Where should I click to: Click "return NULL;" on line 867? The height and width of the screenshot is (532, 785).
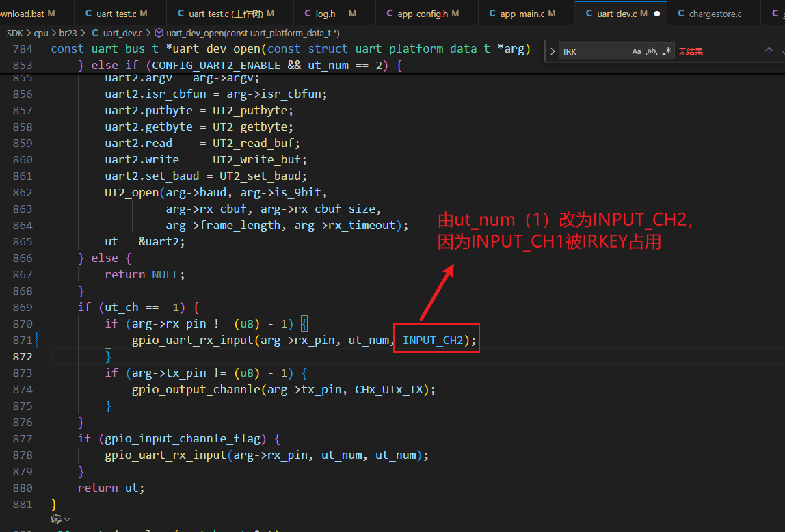point(145,274)
